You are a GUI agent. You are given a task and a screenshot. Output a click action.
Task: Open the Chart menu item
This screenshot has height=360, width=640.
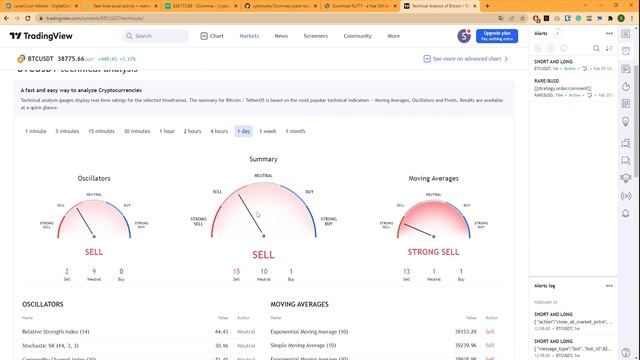coord(212,36)
